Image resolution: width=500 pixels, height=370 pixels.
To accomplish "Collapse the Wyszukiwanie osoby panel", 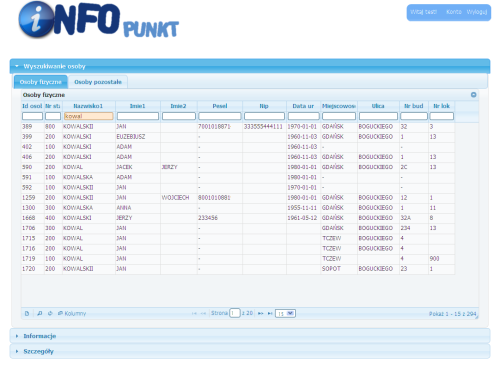I will pyautogui.click(x=250, y=66).
